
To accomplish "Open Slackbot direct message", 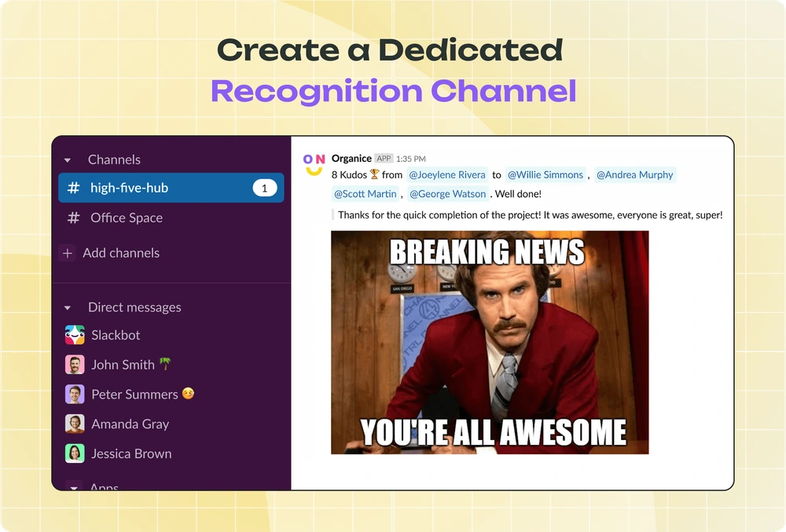I will [x=116, y=335].
